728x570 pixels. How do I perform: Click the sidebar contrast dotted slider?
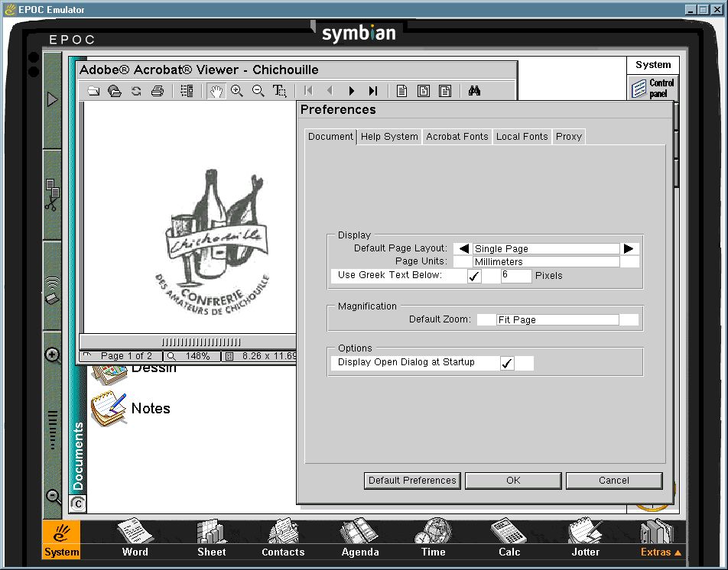coord(53,430)
